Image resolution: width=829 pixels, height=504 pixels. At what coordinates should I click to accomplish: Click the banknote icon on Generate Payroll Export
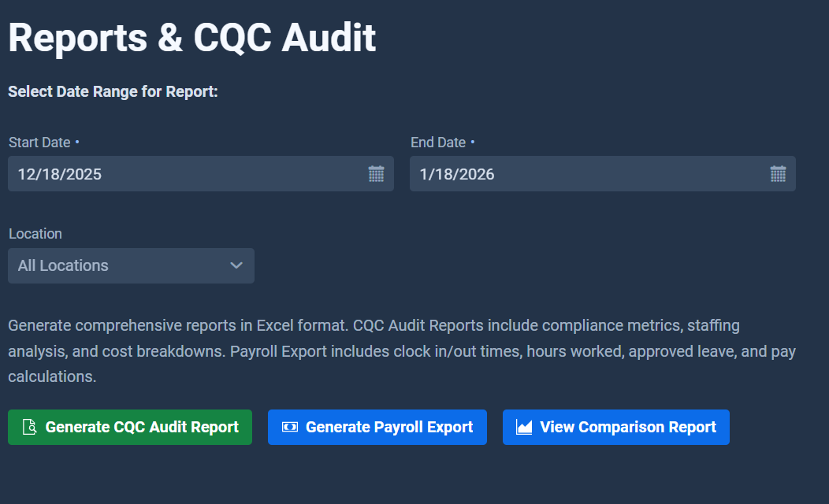pyautogui.click(x=288, y=427)
